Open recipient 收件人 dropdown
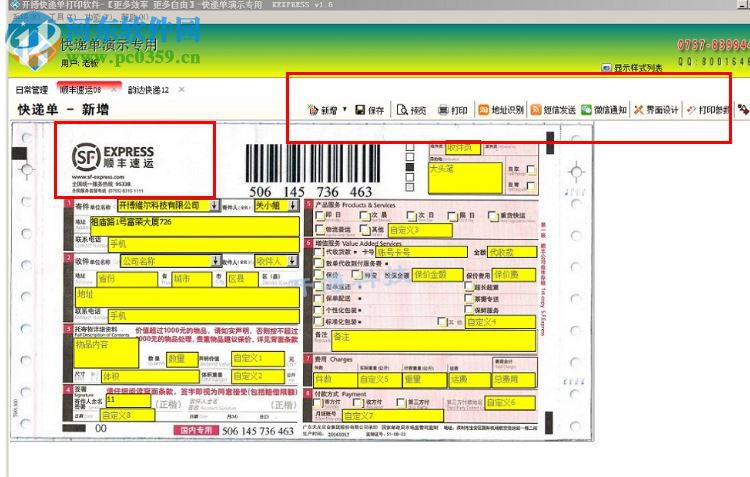750x477 pixels. click(x=292, y=261)
